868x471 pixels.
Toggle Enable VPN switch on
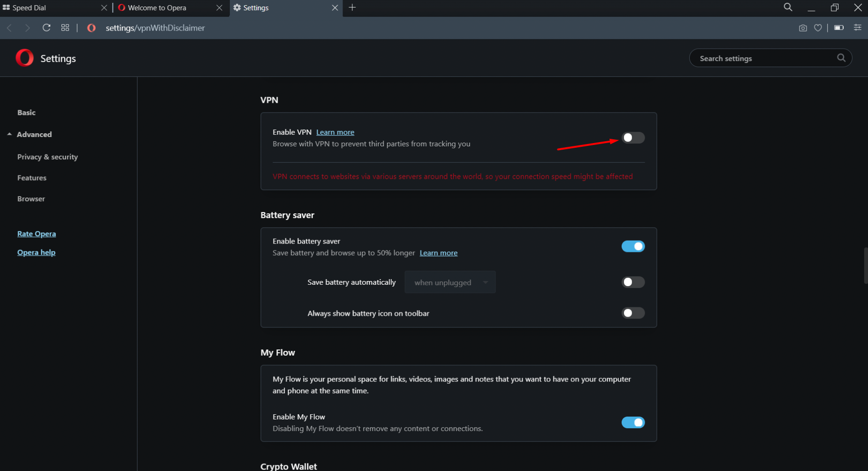click(633, 137)
